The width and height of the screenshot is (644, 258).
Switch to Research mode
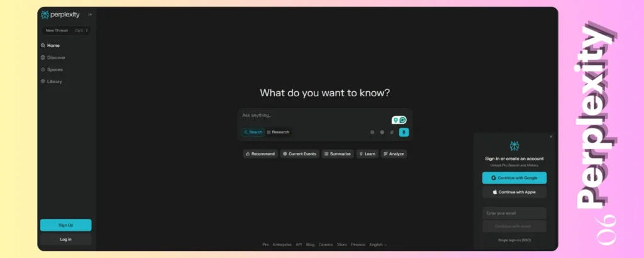coord(278,132)
